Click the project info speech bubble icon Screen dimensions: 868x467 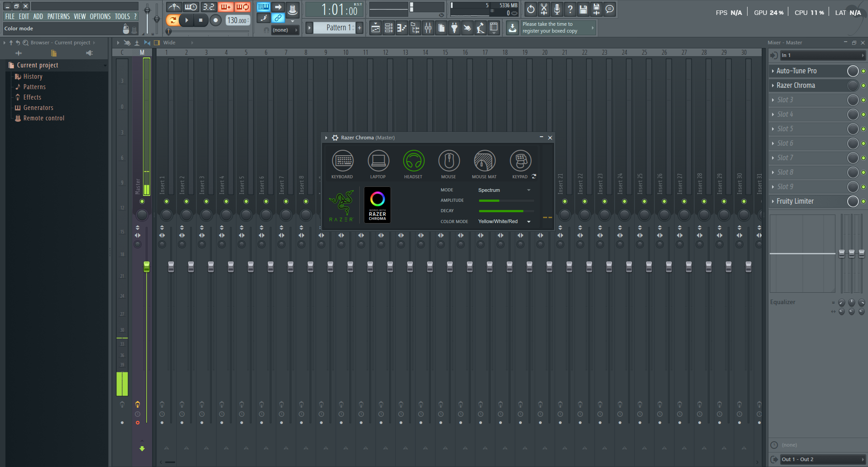click(x=610, y=9)
